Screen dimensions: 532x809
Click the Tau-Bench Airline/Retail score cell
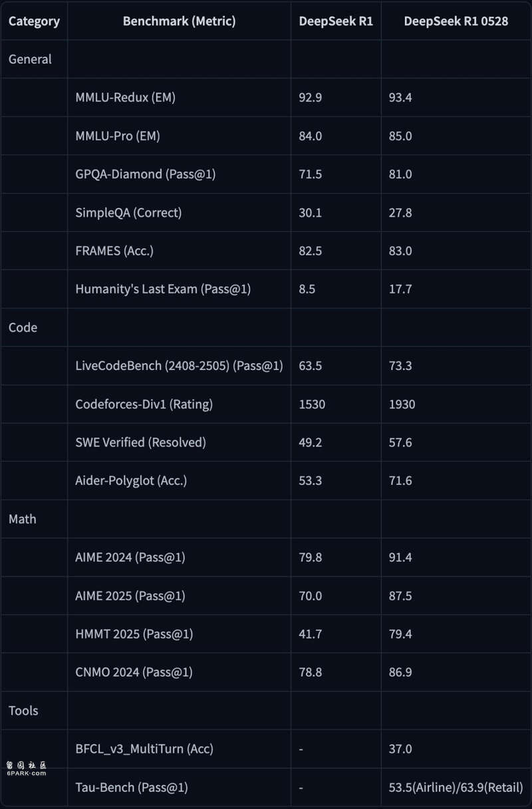(456, 788)
